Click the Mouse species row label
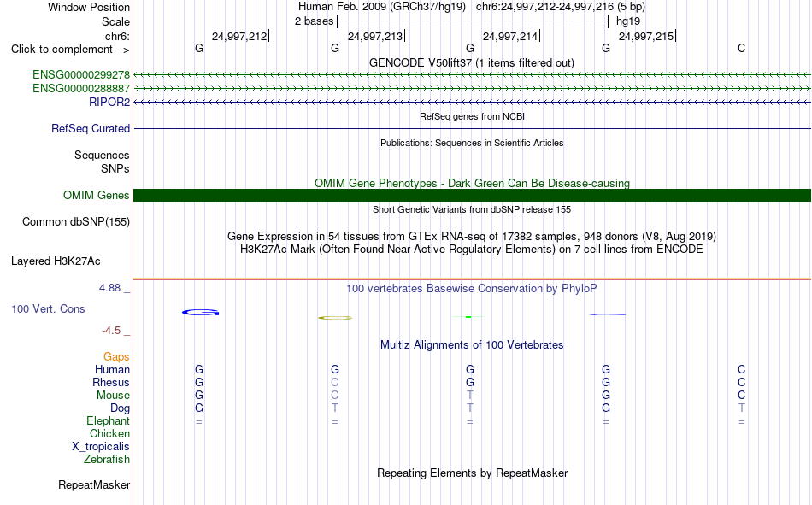The image size is (812, 505). click(113, 396)
